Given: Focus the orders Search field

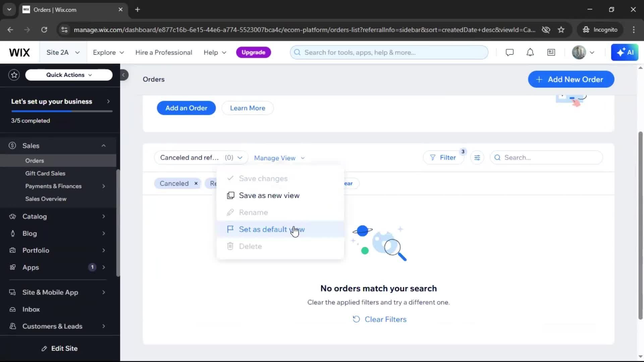Looking at the screenshot, I should pyautogui.click(x=546, y=158).
